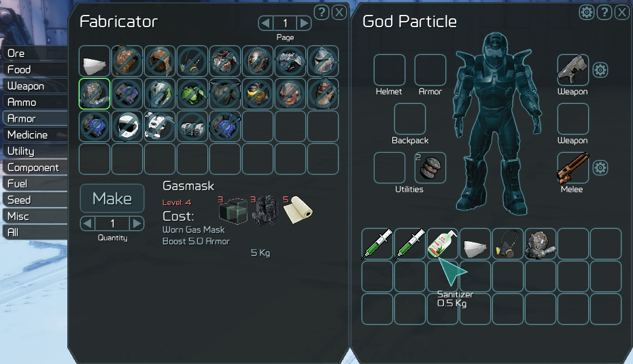Image resolution: width=633 pixels, height=364 pixels.
Task: Open the God Particle panel settings gear
Action: [587, 12]
